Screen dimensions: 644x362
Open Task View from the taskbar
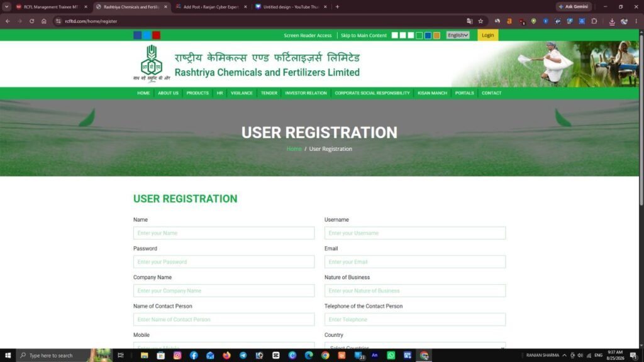coord(120,356)
